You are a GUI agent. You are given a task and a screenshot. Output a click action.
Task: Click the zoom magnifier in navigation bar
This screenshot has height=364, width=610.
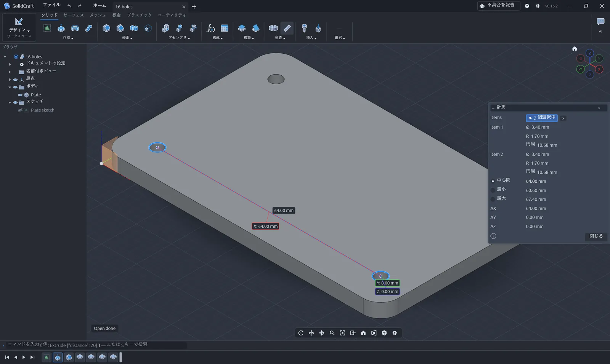tap(332, 333)
